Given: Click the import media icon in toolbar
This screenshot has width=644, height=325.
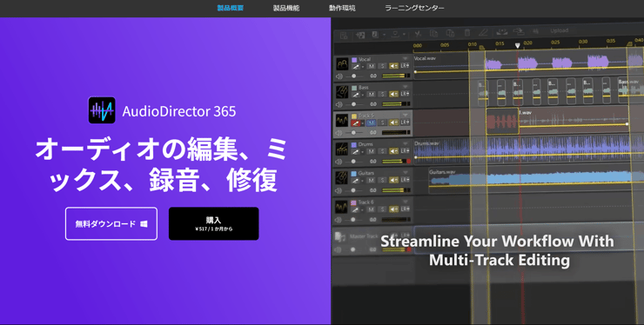Looking at the screenshot, I should tap(360, 35).
